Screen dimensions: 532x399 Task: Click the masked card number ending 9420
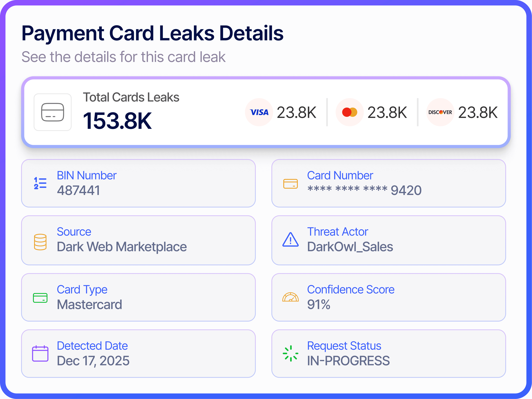tap(364, 190)
